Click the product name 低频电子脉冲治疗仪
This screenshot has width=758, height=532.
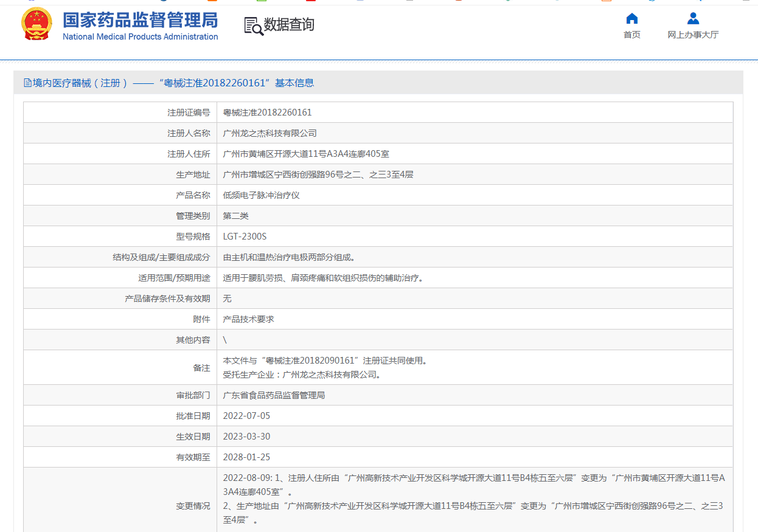[x=261, y=195]
